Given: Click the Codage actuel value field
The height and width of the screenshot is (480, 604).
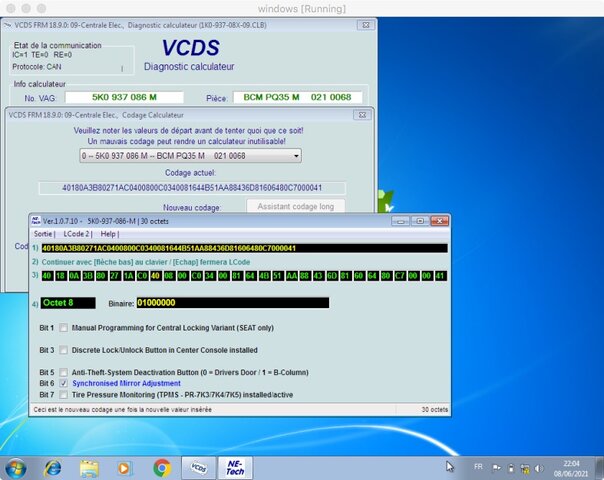Looking at the screenshot, I should click(x=192, y=188).
